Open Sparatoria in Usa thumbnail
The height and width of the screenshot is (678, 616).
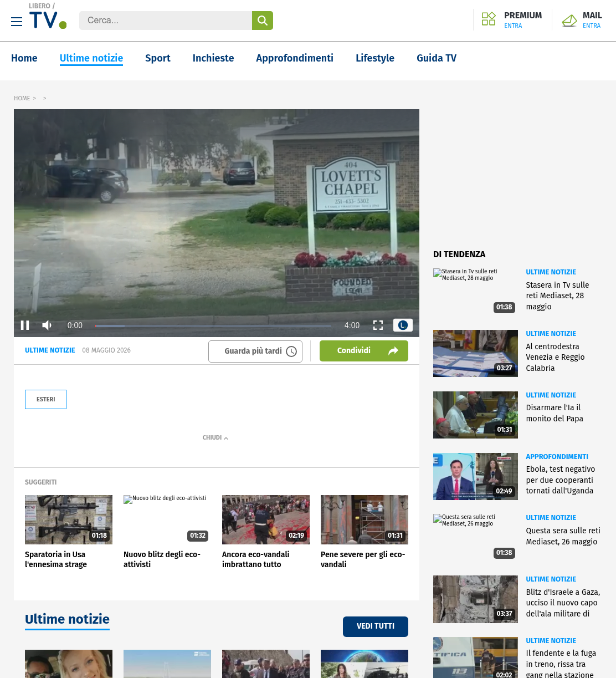point(69,519)
